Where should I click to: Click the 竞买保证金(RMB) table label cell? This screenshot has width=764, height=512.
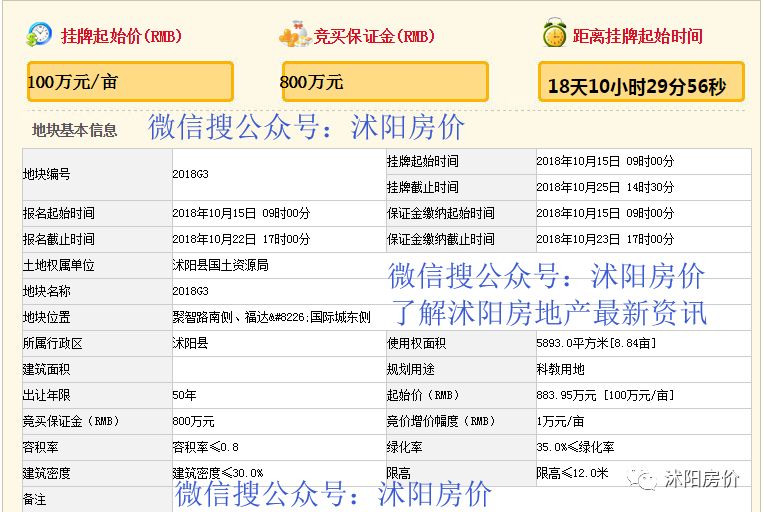tap(97, 421)
